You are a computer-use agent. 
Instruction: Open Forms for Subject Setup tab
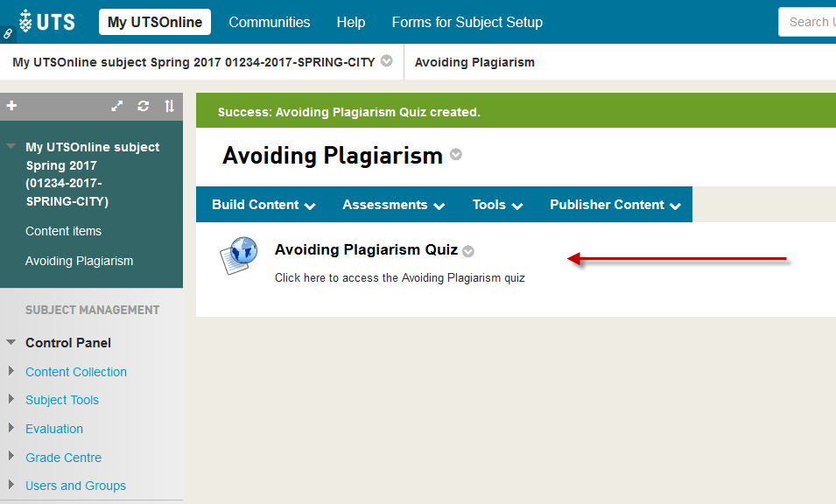tap(467, 22)
